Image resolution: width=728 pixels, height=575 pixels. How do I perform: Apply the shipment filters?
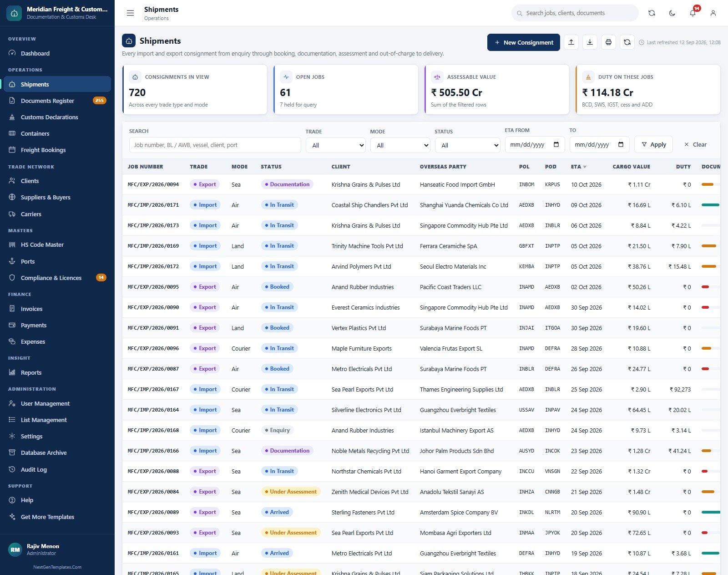pyautogui.click(x=653, y=144)
